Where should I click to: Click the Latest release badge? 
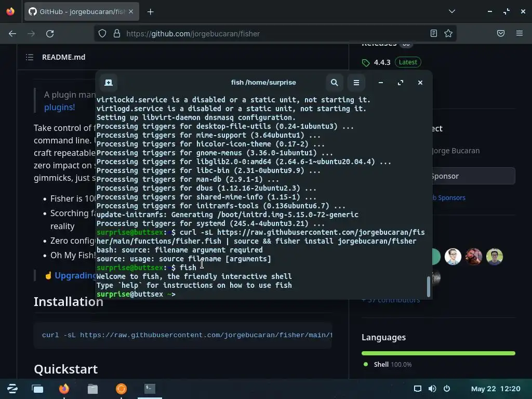click(408, 62)
